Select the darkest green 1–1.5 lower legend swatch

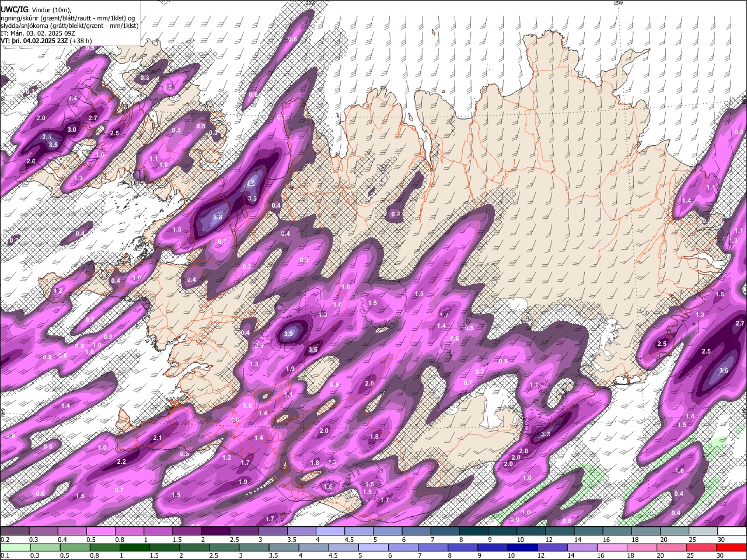[x=134, y=548]
